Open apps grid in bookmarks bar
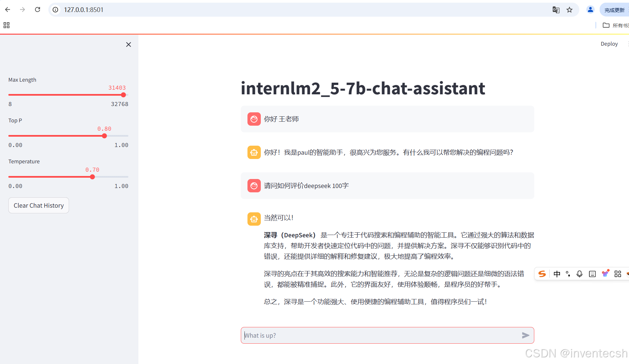This screenshot has height=364, width=629. tap(6, 25)
